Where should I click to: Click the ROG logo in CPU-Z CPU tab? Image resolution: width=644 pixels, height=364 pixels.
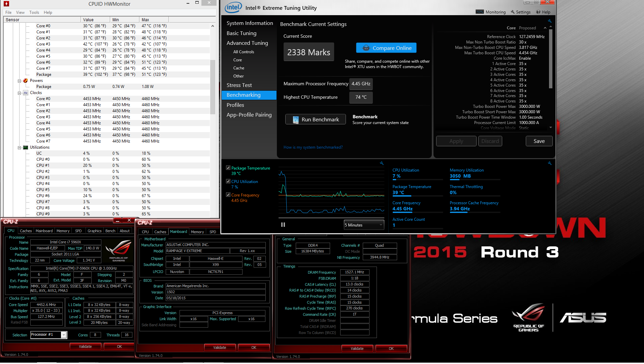[x=118, y=251]
